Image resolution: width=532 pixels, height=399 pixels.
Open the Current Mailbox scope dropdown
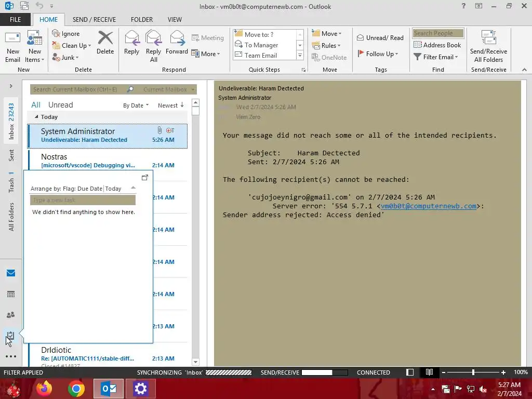[x=169, y=89]
